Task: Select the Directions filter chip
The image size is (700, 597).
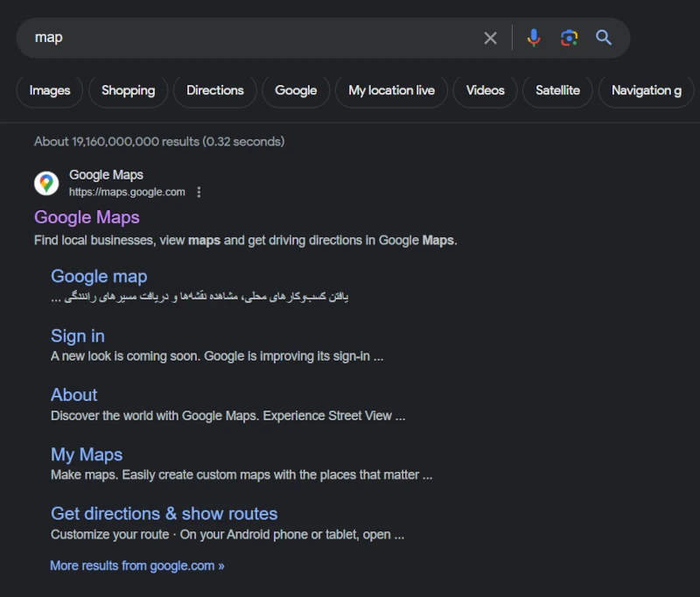Action: tap(215, 91)
